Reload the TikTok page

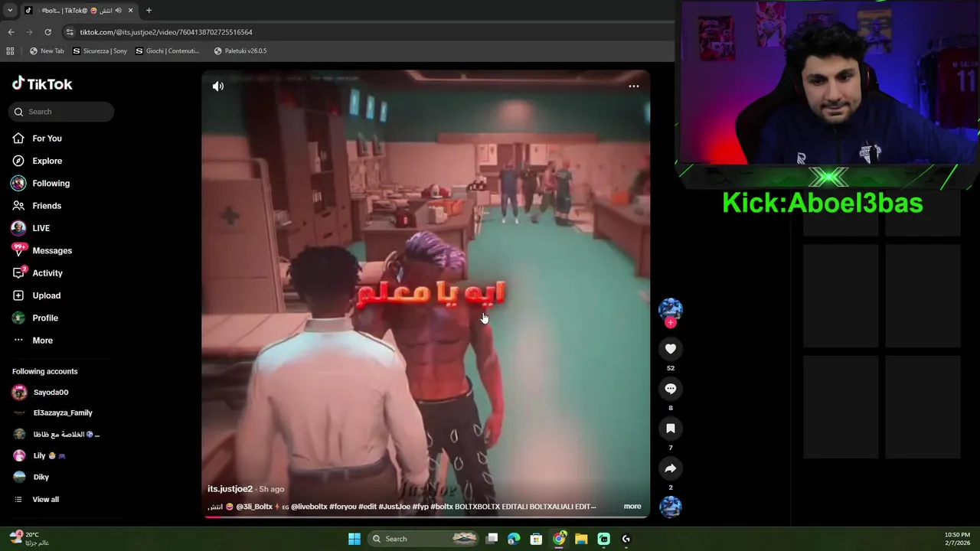(47, 32)
